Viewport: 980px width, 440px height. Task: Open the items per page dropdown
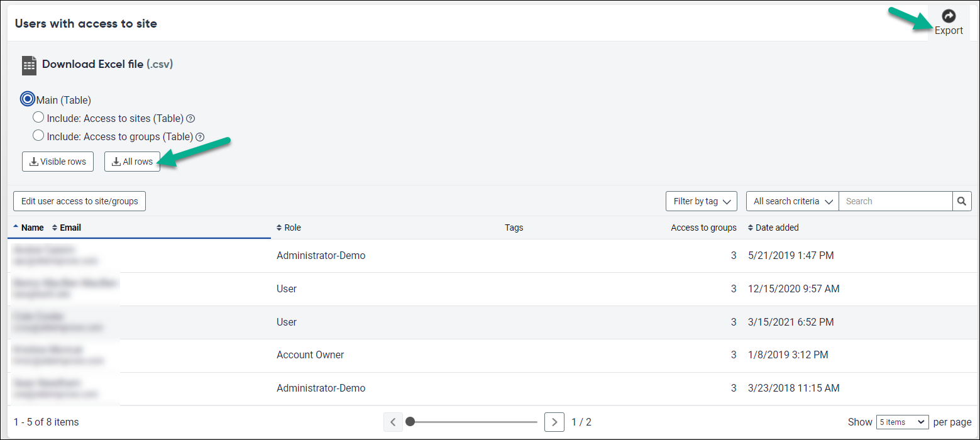coord(902,422)
